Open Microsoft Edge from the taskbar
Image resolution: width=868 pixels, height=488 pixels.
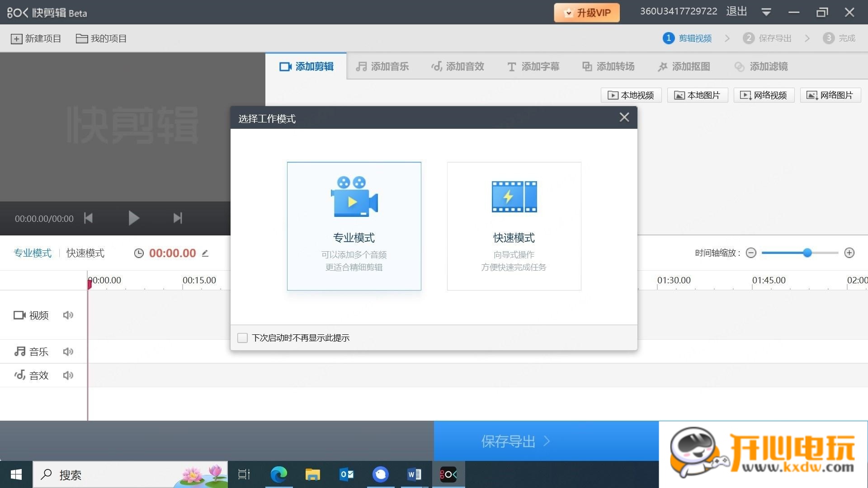pyautogui.click(x=279, y=474)
